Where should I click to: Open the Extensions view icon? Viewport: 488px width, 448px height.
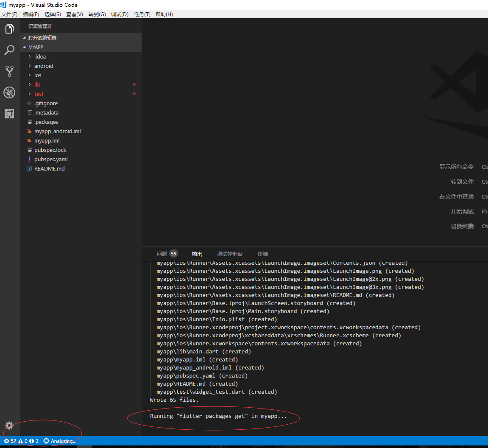(9, 114)
